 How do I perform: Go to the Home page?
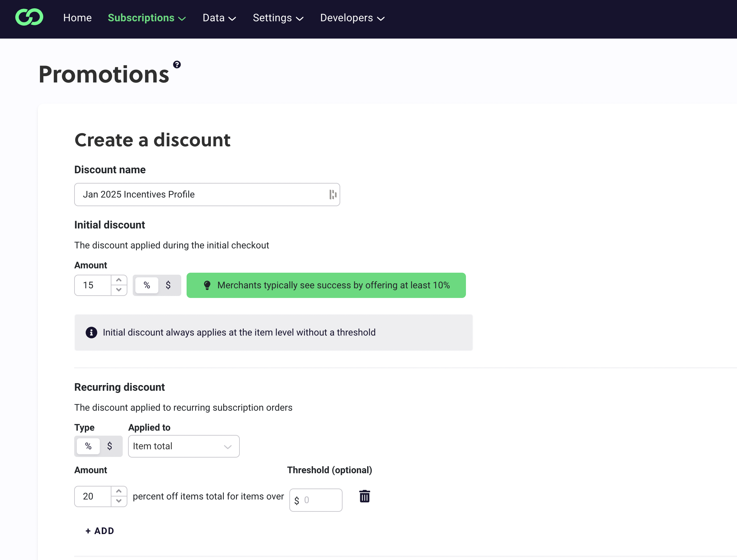(x=77, y=18)
